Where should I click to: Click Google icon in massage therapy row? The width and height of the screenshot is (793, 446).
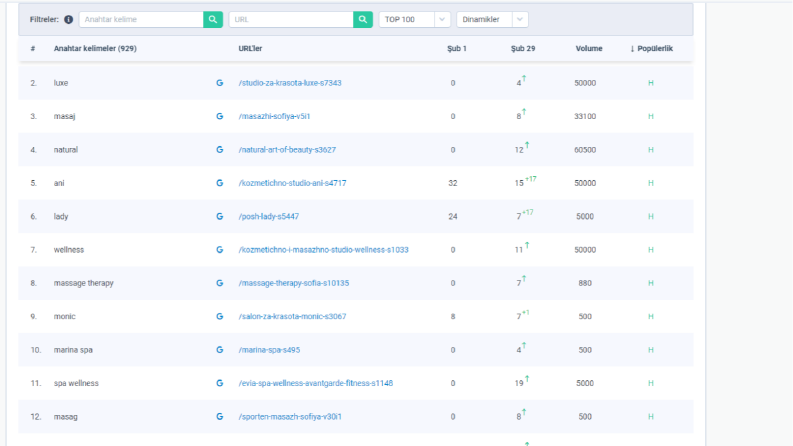pos(219,283)
